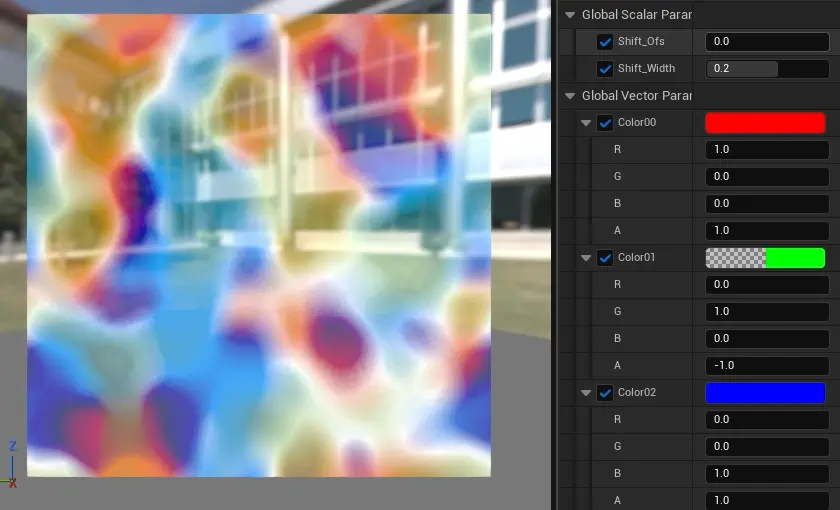Uncheck the Color02 parameter checkbox
Viewport: 840px width, 510px height.
pos(605,393)
